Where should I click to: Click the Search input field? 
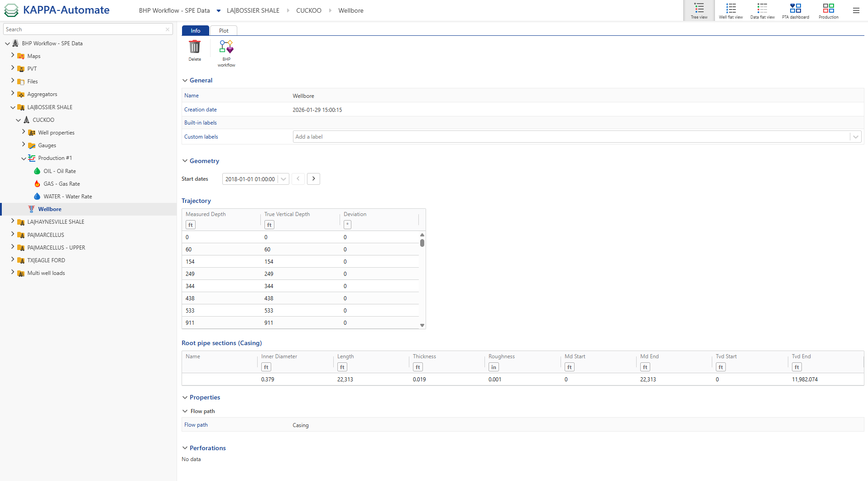point(84,29)
